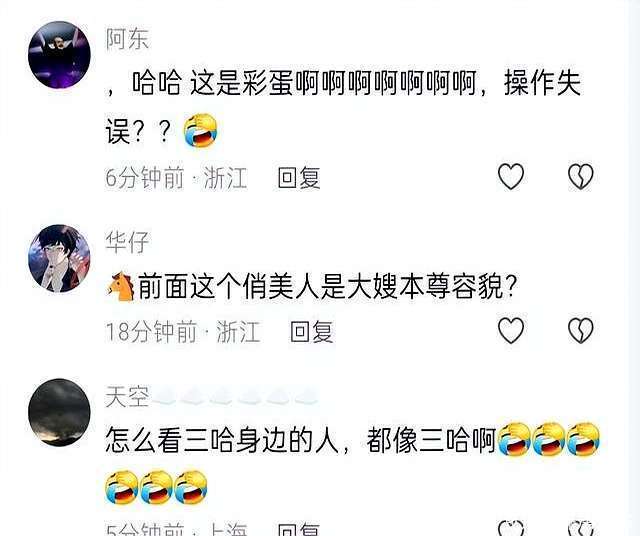Open username 天空 profile link
Viewport: 640px width, 536px height.
tap(127, 396)
